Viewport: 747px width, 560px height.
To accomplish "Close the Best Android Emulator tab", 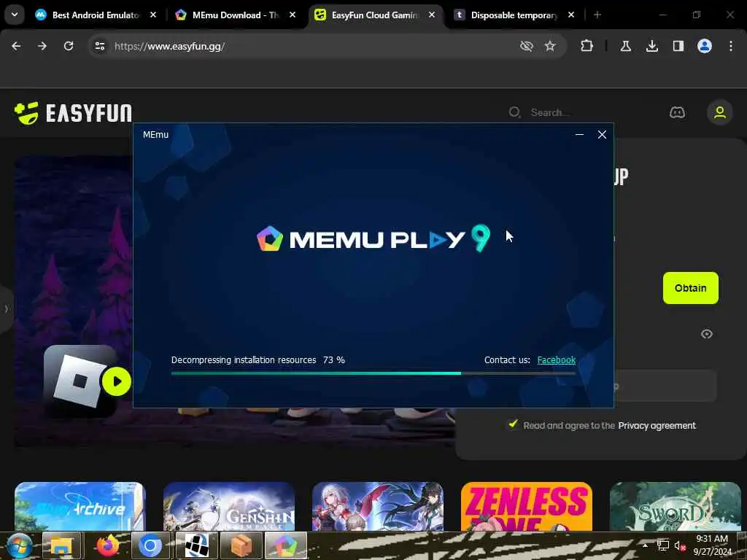I will click(153, 15).
